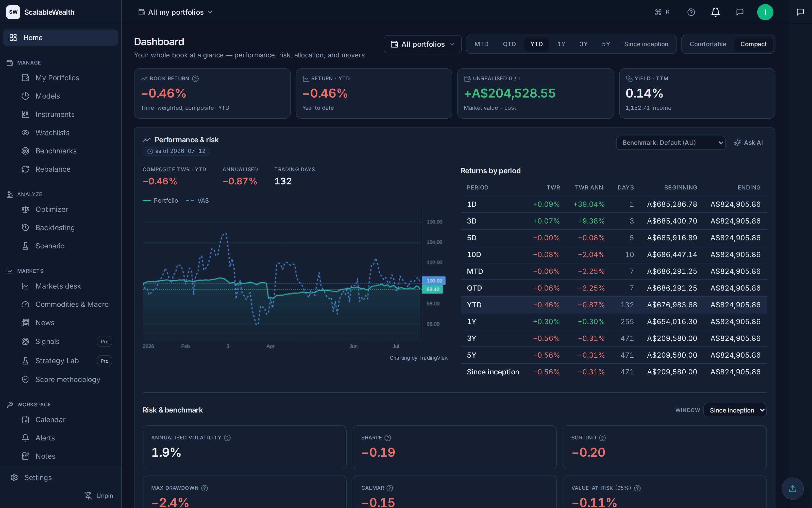Select the 1Y period toggle
The height and width of the screenshot is (508, 812).
click(561, 44)
